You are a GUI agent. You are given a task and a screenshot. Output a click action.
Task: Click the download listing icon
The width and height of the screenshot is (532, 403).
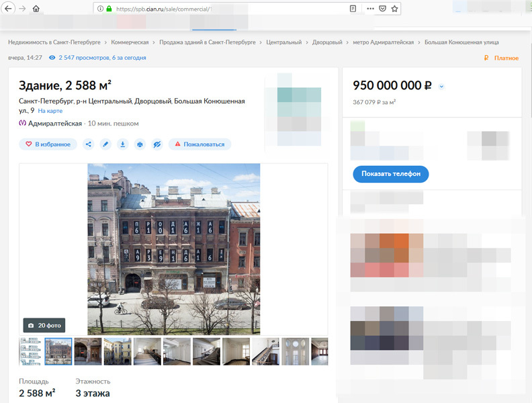(123, 144)
